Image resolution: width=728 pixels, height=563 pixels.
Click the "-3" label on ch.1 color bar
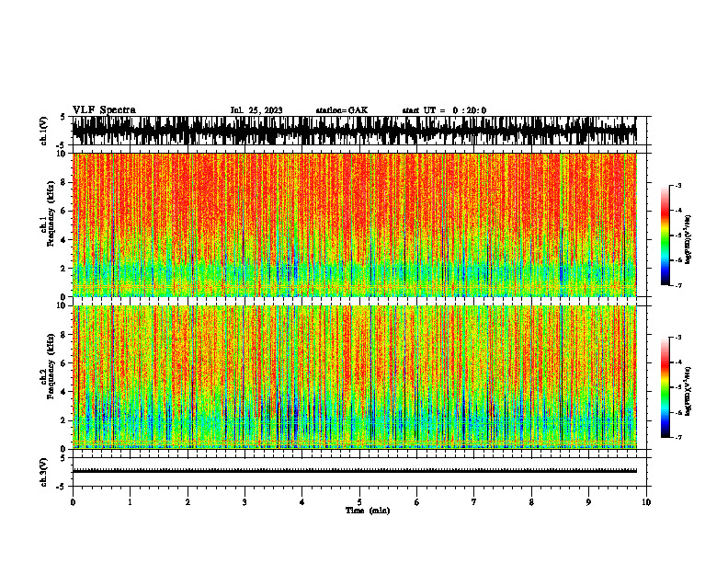677,186
